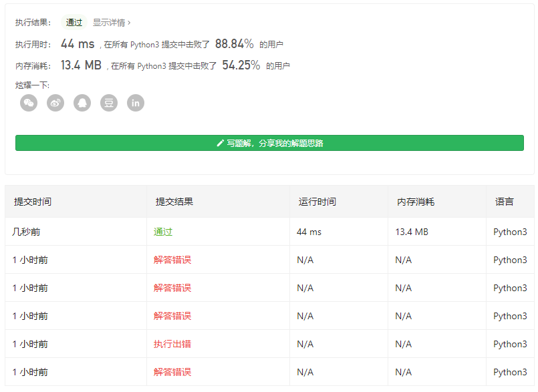Image resolution: width=538 pixels, height=392 pixels.
Task: Click the 执行用时 label
Action: 33,45
